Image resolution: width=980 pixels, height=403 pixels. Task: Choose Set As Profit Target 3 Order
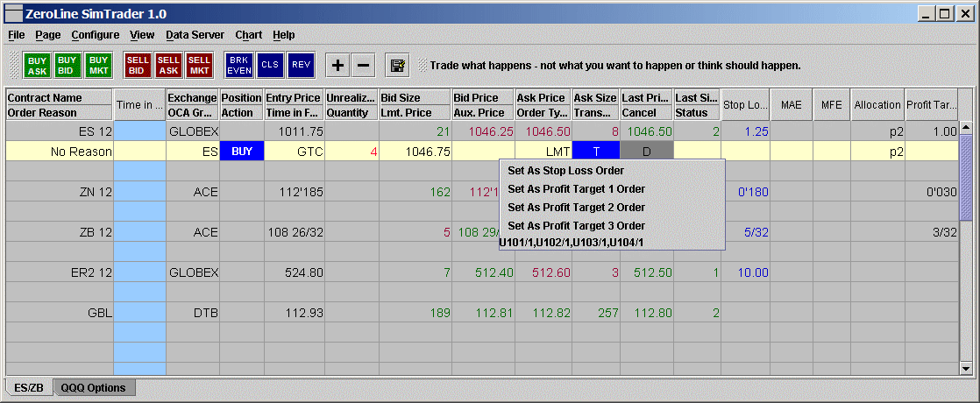612,225
